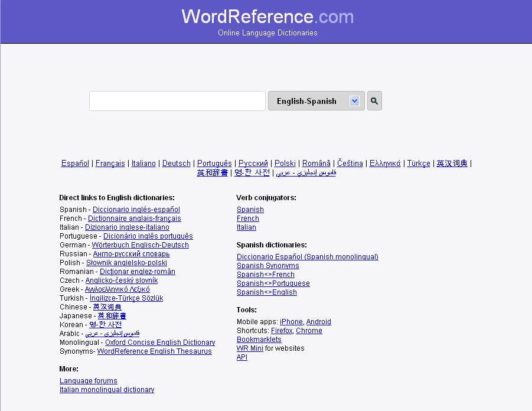The height and width of the screenshot is (411, 532).
Task: Open the Arabic dictionary link in list
Action: click(x=112, y=334)
